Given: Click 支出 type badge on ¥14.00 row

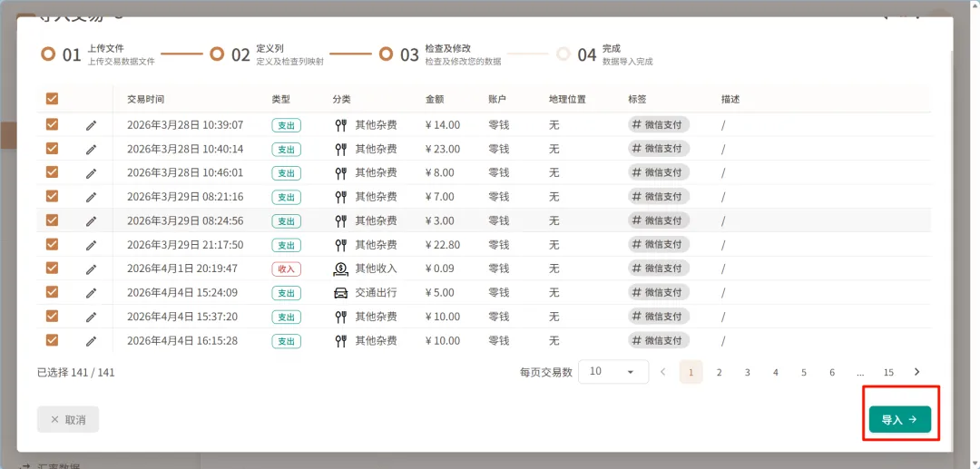Looking at the screenshot, I should tap(286, 125).
